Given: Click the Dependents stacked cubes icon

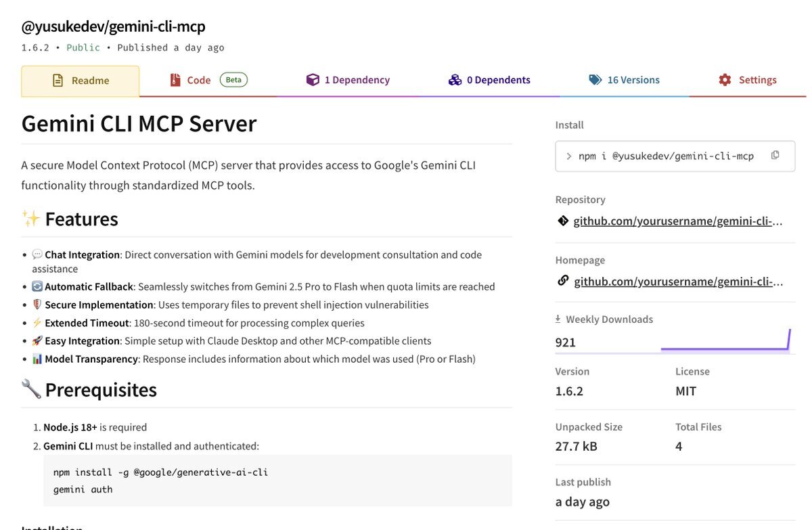Looking at the screenshot, I should 455,80.
